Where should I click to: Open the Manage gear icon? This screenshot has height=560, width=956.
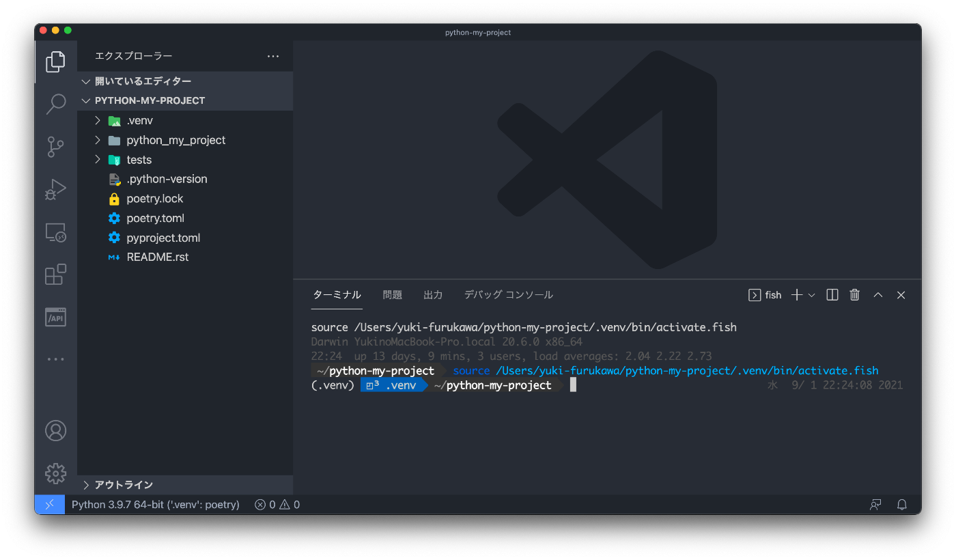tap(55, 473)
